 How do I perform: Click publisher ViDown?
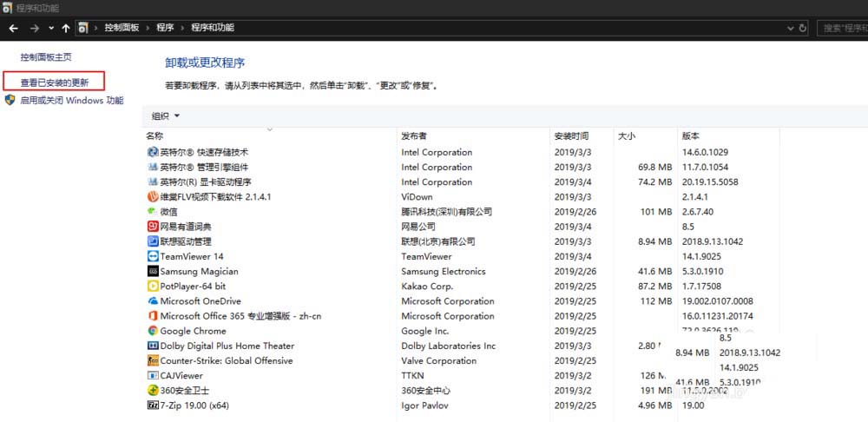(417, 196)
